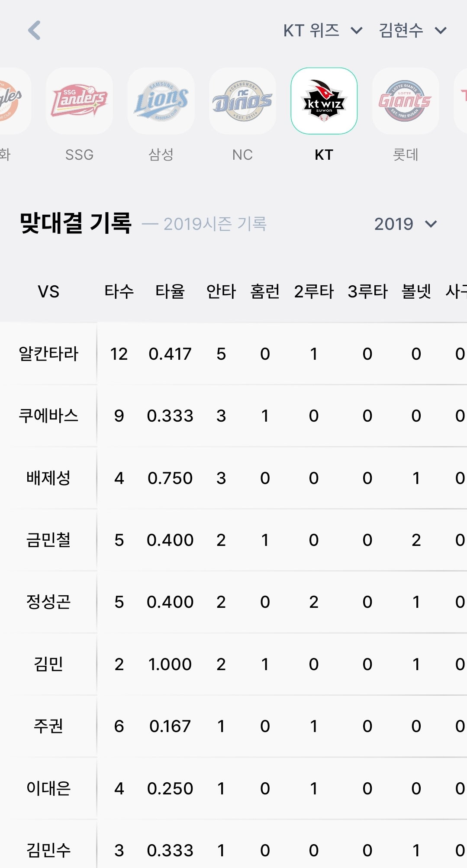Viewport: 467px width, 868px height.
Task: Open the 알칸타라 matchup row
Action: pyautogui.click(x=234, y=354)
